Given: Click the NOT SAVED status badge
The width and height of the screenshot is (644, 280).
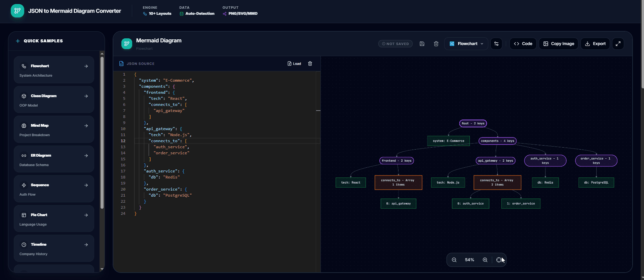Looking at the screenshot, I should [x=395, y=44].
